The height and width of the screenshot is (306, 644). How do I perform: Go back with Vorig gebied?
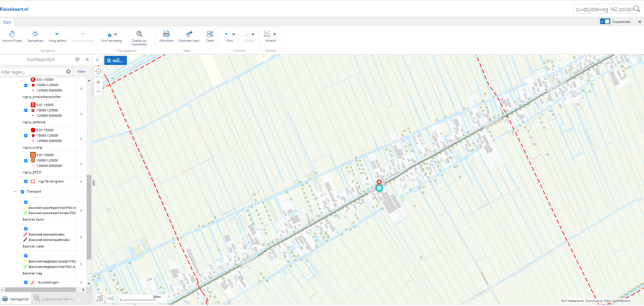(57, 34)
